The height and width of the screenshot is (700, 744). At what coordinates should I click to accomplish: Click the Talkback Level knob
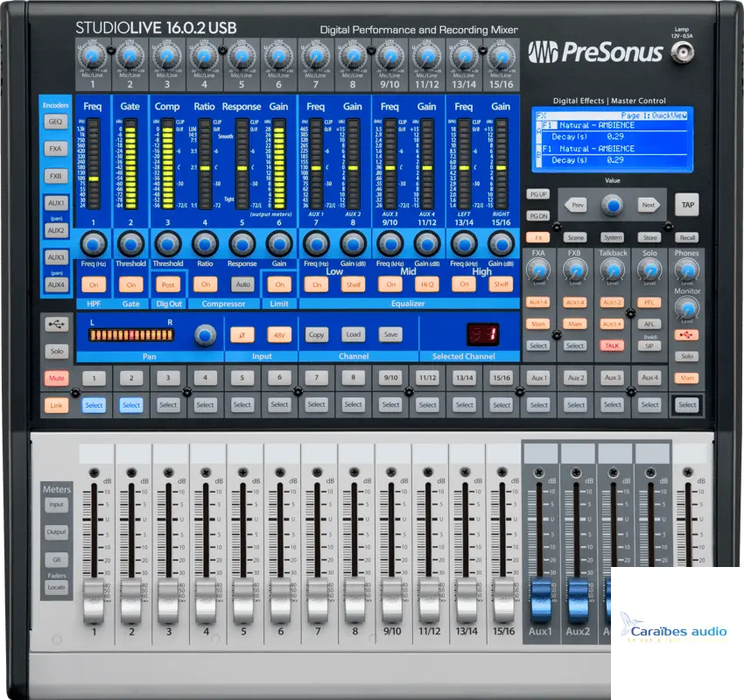coord(613,270)
